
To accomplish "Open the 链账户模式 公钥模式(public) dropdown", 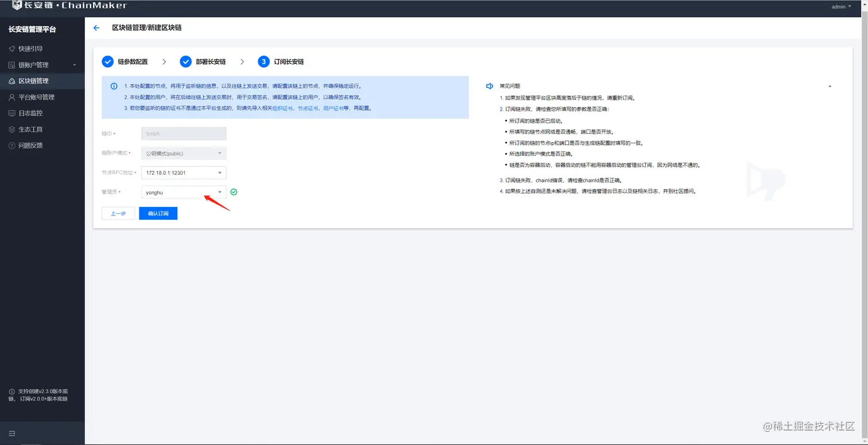I will coord(184,153).
